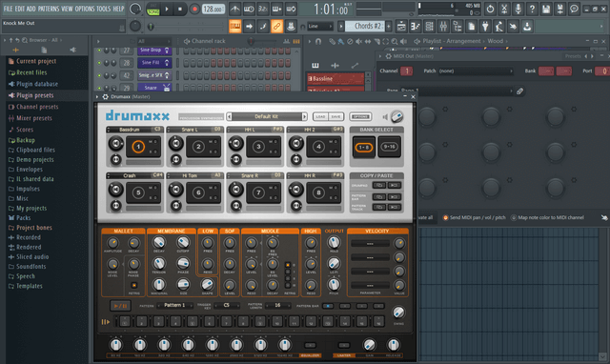Click the undo history circular arrow icon

pos(490,9)
